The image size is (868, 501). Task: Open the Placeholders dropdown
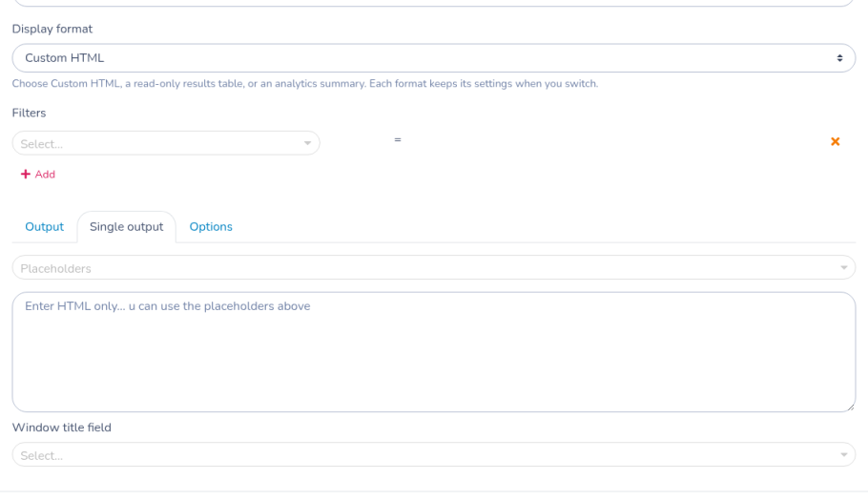click(433, 268)
